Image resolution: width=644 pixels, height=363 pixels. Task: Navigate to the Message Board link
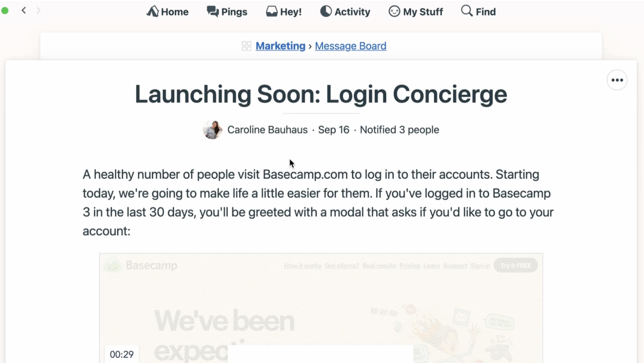coord(350,46)
